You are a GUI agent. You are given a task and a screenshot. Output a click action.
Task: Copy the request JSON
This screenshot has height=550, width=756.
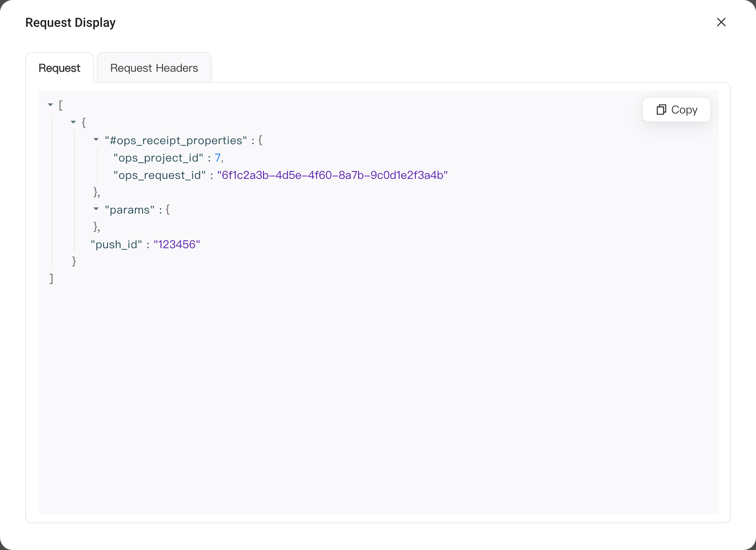coord(676,110)
